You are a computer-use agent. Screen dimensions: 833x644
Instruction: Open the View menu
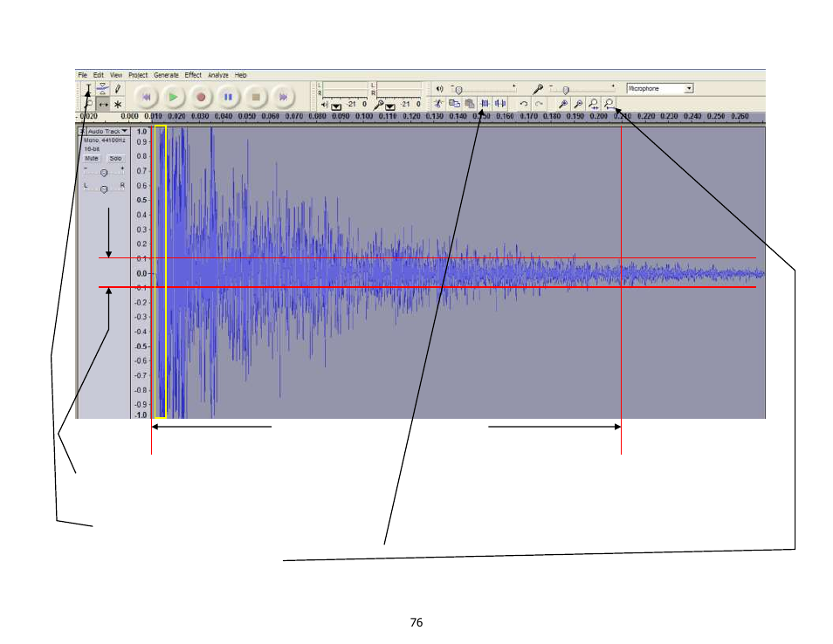click(116, 75)
